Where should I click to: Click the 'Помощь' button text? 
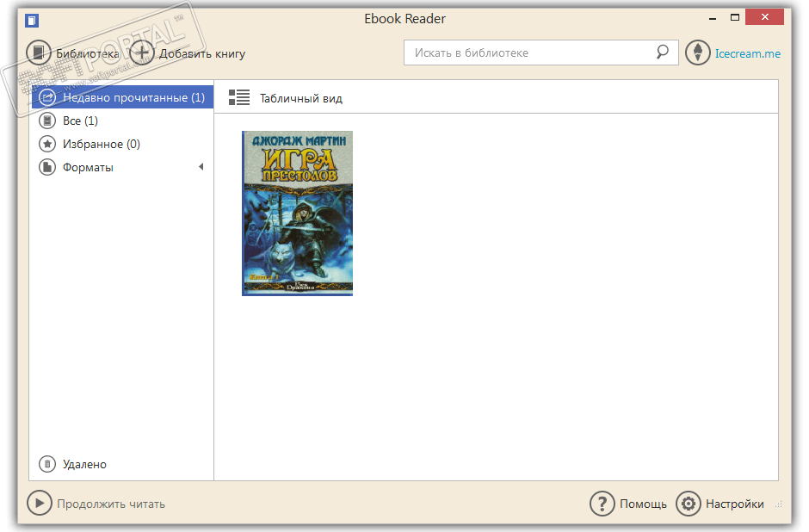[x=644, y=504]
